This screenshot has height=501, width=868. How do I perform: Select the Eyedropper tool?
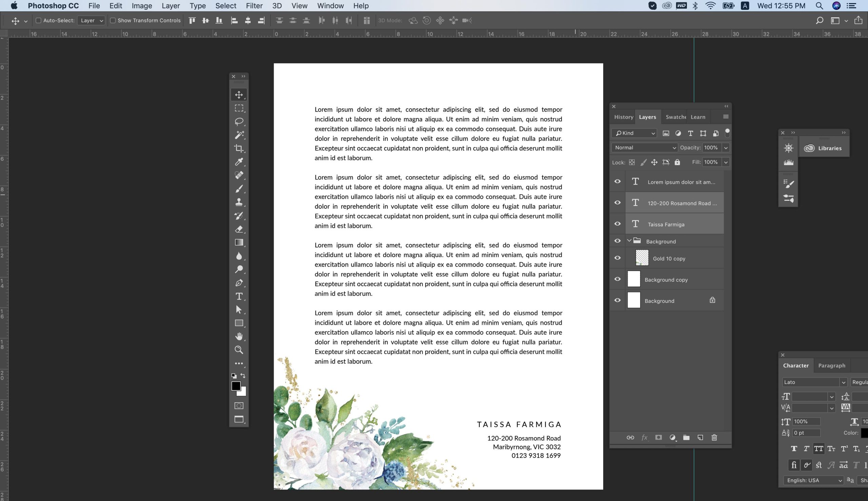pos(239,162)
